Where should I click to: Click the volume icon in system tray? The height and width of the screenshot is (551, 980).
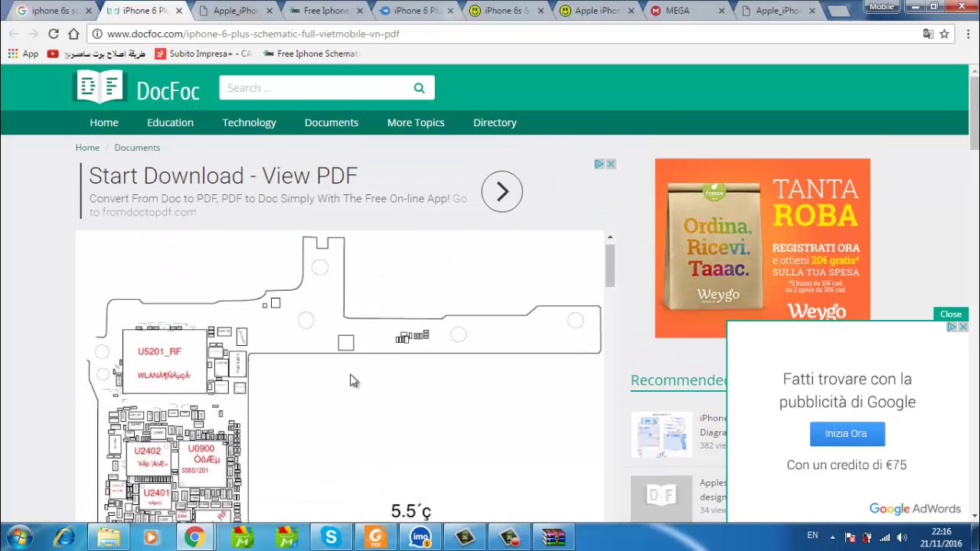click(902, 537)
